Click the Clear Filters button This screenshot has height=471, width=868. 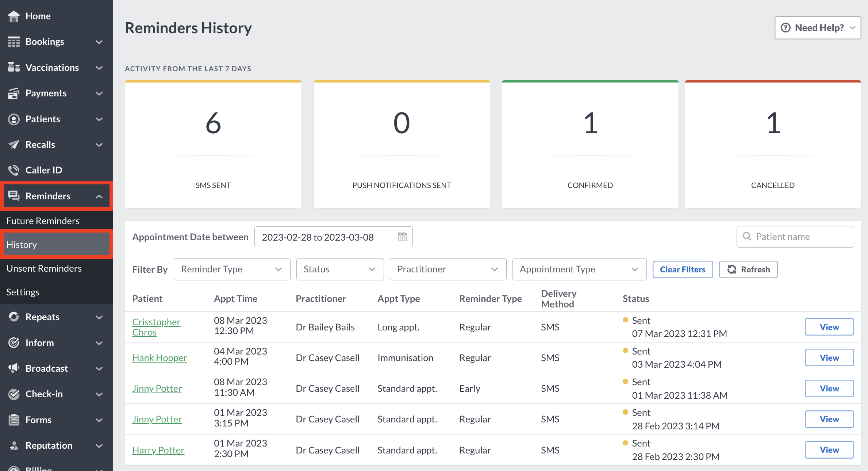[683, 269]
